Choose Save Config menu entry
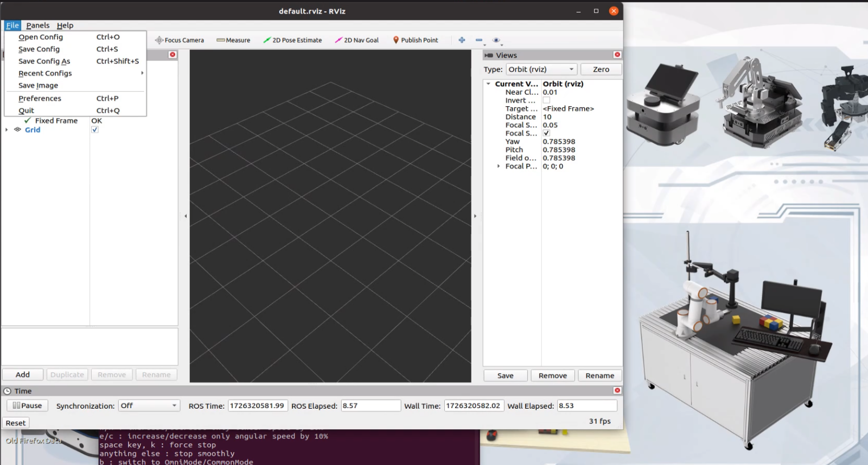868x465 pixels. tap(75, 49)
